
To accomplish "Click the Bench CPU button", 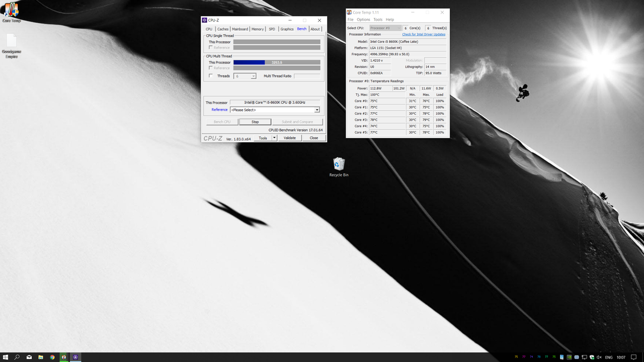I will point(222,122).
